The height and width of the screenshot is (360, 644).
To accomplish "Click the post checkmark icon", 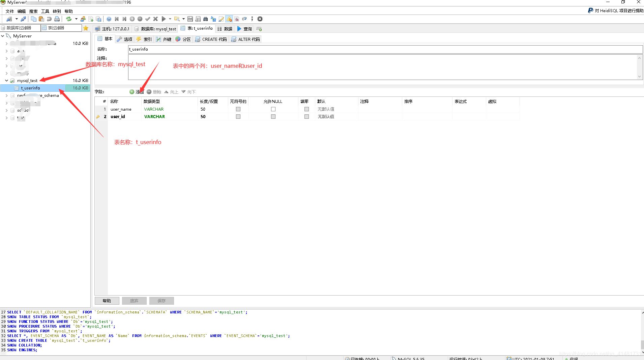I will pyautogui.click(x=148, y=19).
